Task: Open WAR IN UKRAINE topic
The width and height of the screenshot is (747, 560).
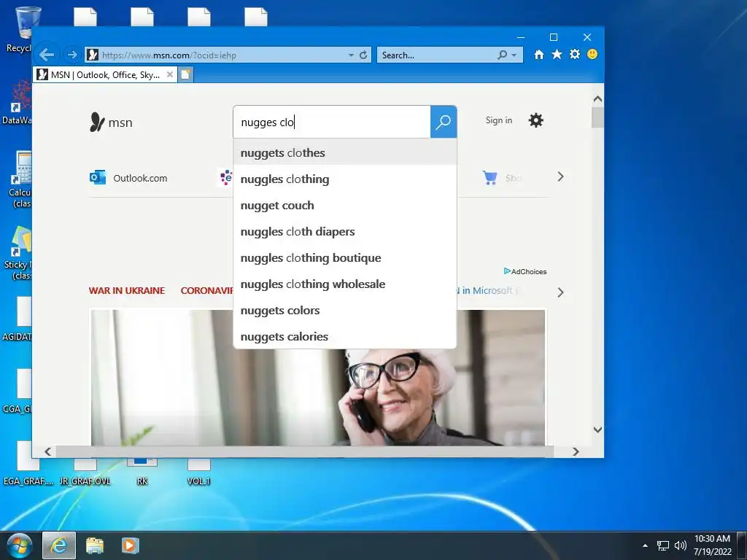Action: click(127, 290)
